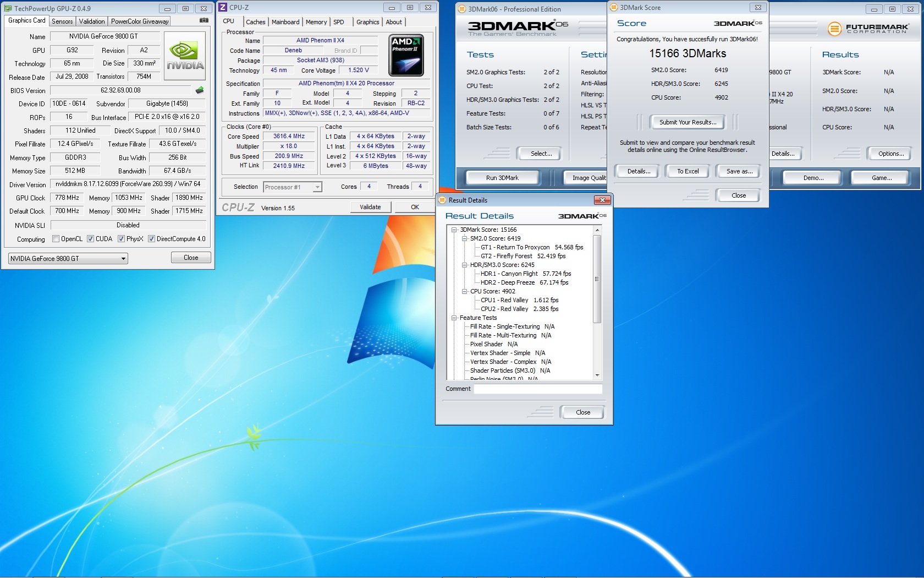Collapse the Feature Tests tree node
Viewport: 924px width, 578px height.
click(x=454, y=318)
